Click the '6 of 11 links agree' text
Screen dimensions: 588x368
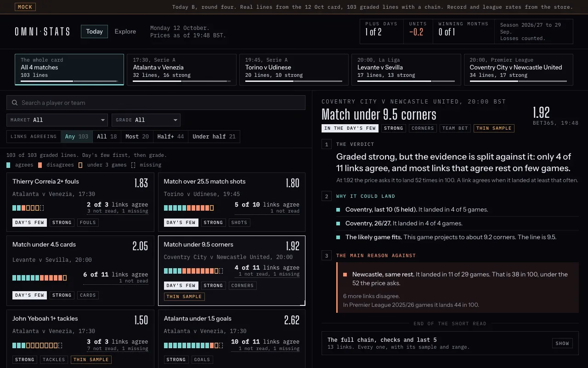click(x=115, y=275)
